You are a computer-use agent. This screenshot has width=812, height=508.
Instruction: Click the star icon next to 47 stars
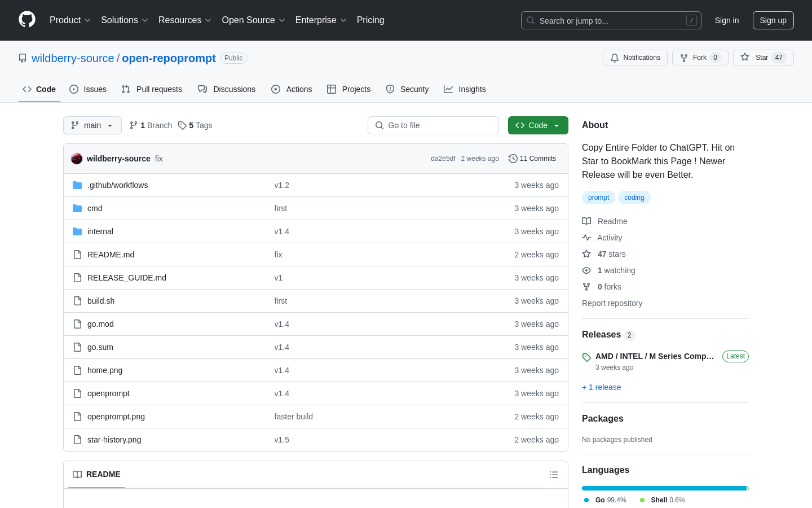586,254
